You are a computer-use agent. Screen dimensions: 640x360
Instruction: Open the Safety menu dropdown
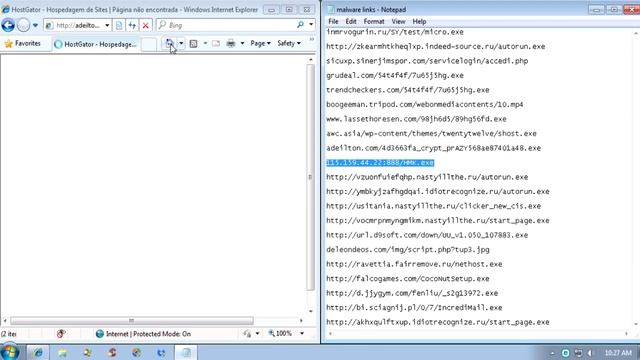coord(289,43)
